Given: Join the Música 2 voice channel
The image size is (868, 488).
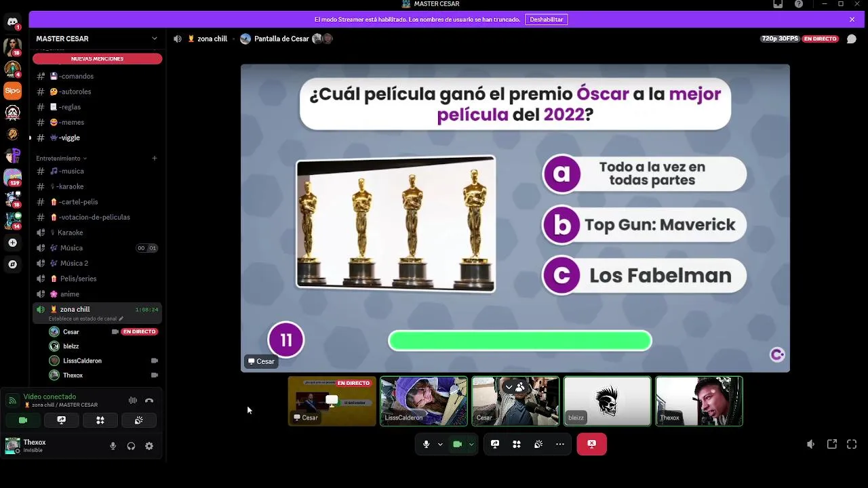Looking at the screenshot, I should click(x=97, y=263).
